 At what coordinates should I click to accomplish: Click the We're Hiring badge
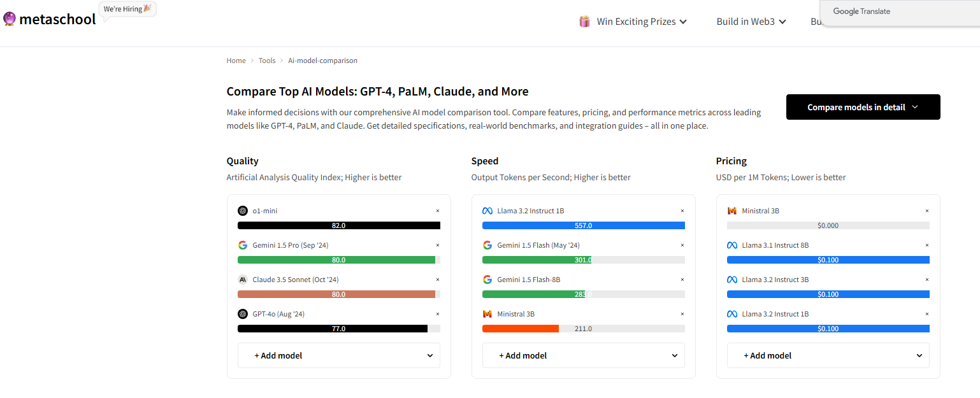coord(127,9)
